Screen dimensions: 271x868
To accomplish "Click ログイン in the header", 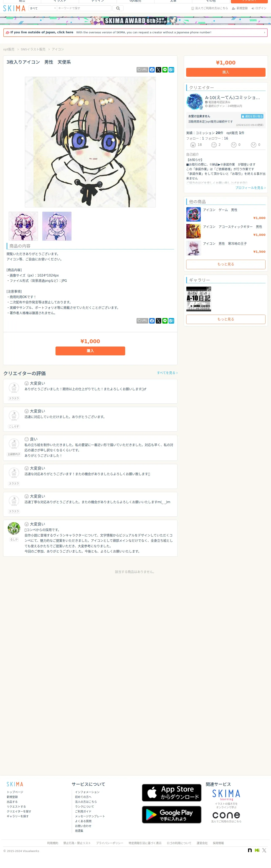I will 259,8.
